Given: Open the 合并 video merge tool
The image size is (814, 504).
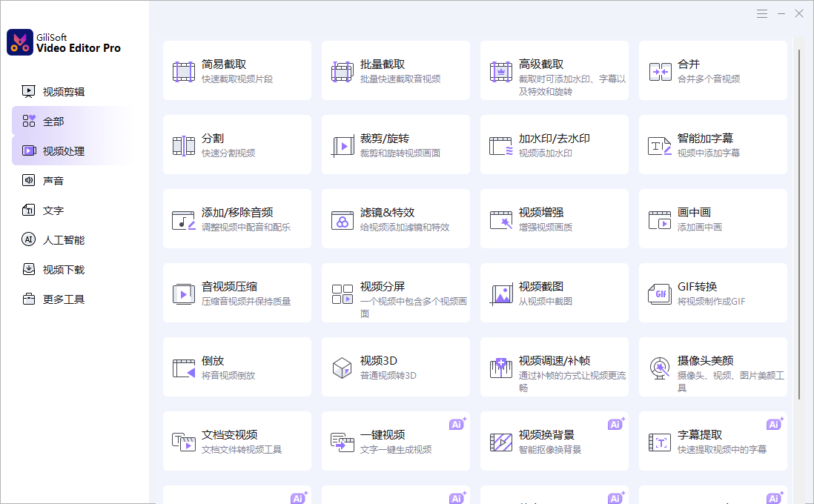Looking at the screenshot, I should coord(712,70).
